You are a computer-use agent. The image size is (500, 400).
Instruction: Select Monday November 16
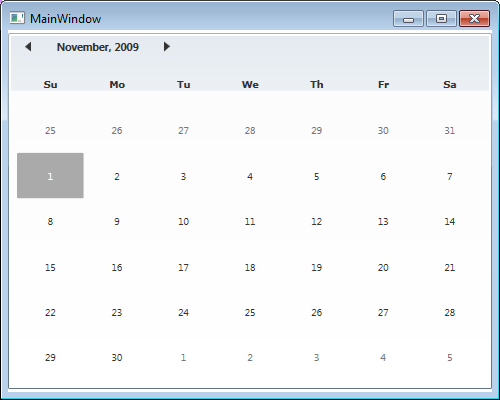[x=117, y=267]
